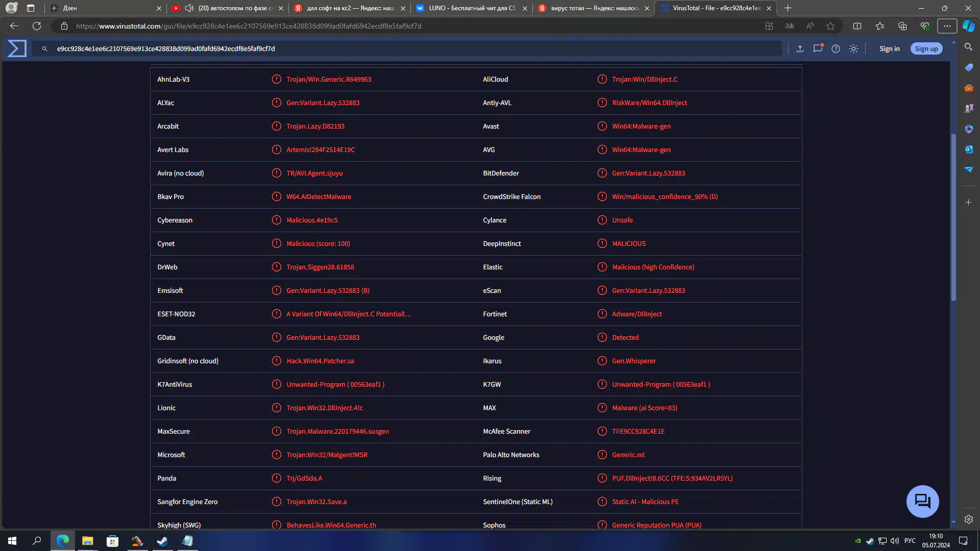Open Edge sidebar Telegram icon
The width and height of the screenshot is (980, 551).
click(x=968, y=169)
